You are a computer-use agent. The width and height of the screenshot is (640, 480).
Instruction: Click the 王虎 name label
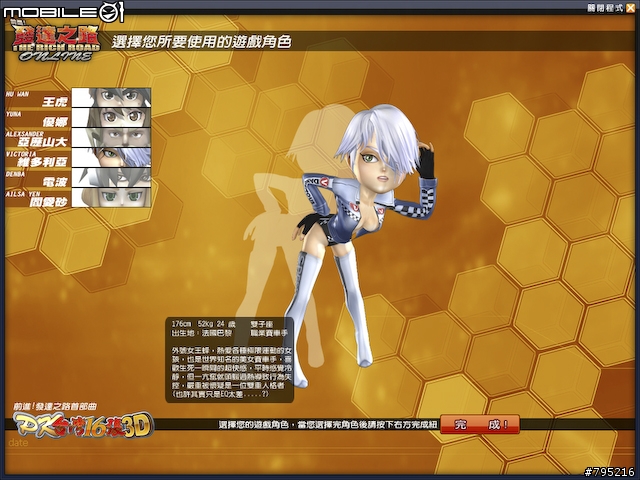[x=55, y=102]
